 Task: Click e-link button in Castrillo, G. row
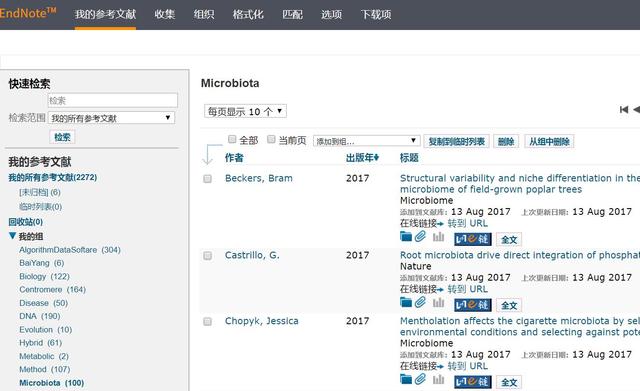[473, 305]
